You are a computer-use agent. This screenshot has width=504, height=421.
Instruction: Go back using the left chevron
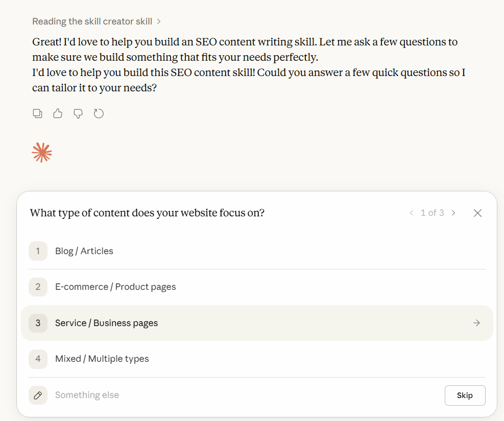pos(412,213)
